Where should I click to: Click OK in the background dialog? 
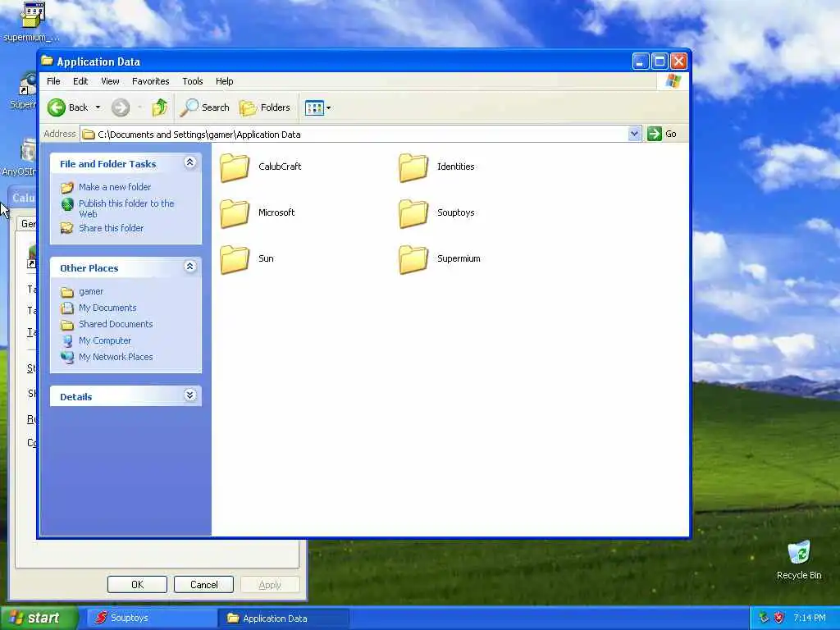pyautogui.click(x=137, y=584)
